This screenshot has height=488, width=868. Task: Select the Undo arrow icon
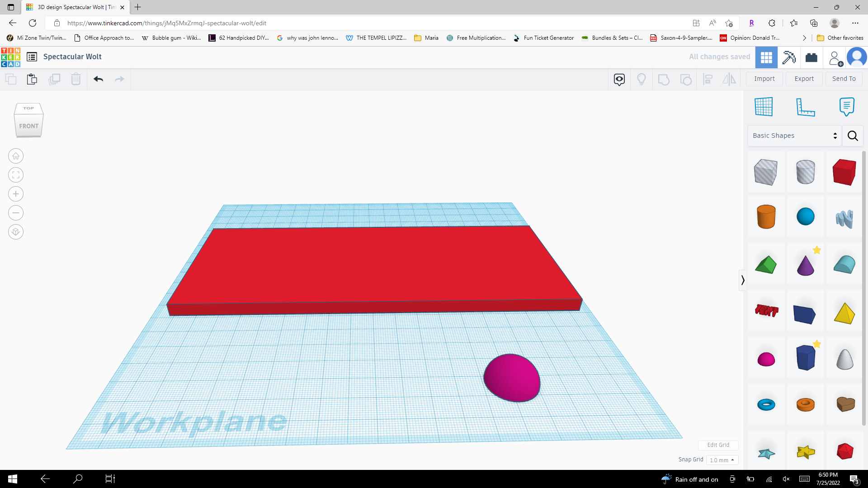coord(98,79)
